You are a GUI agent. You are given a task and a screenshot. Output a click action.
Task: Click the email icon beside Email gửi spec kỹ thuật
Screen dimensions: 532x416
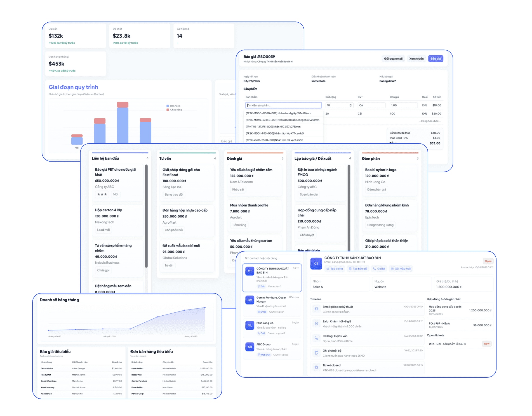point(316,309)
